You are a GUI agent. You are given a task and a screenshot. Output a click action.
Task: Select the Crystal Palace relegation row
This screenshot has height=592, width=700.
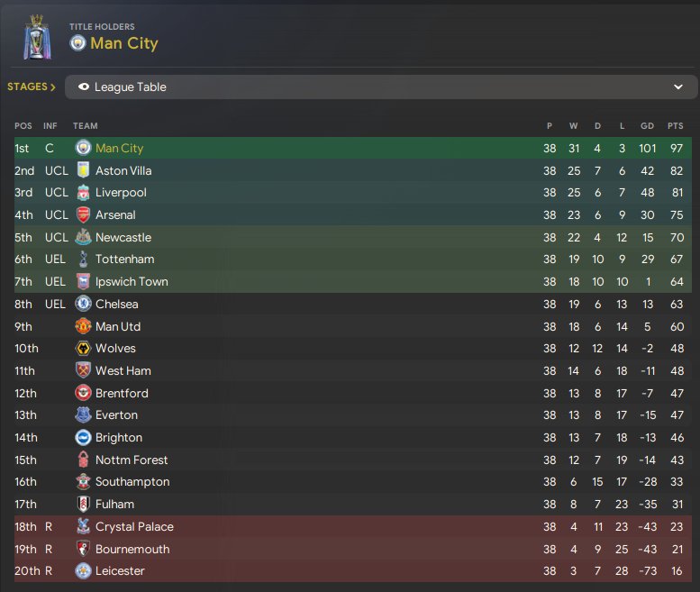[x=350, y=527]
